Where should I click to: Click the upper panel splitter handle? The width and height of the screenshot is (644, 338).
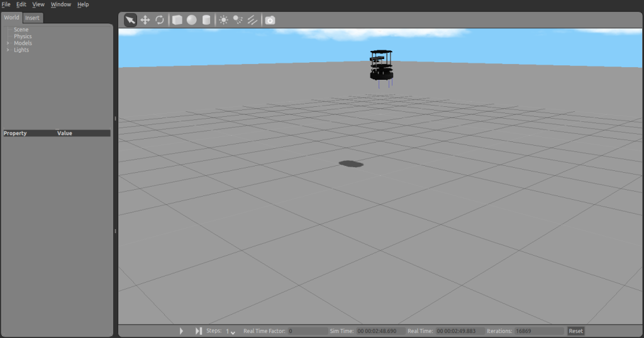116,119
